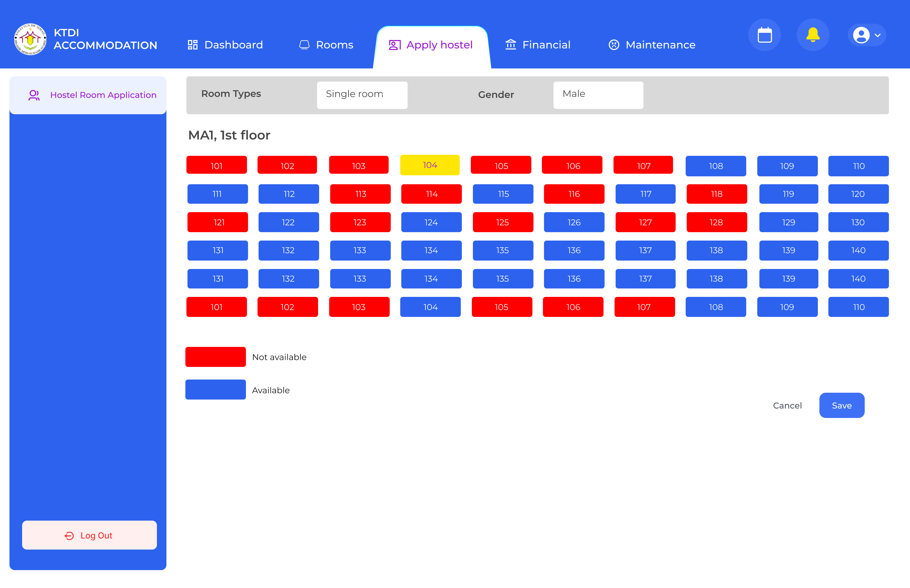910x588 pixels.
Task: Open the Gender dropdown showing Male
Action: (598, 94)
